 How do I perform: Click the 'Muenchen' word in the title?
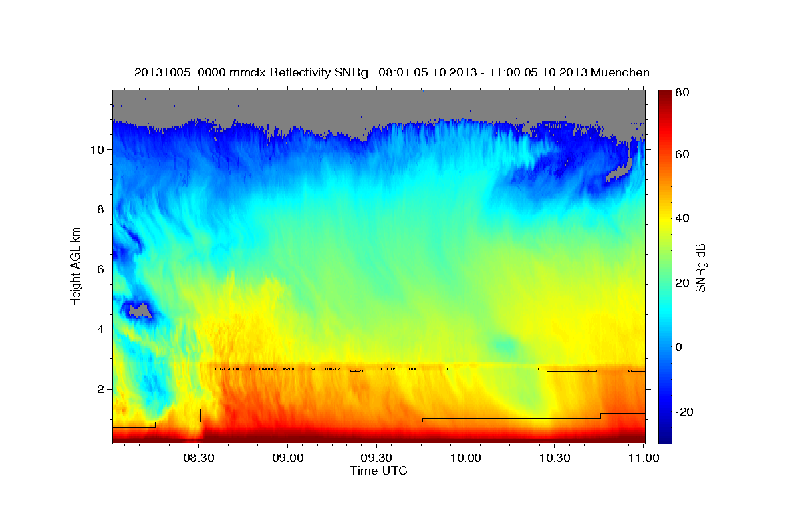point(620,72)
